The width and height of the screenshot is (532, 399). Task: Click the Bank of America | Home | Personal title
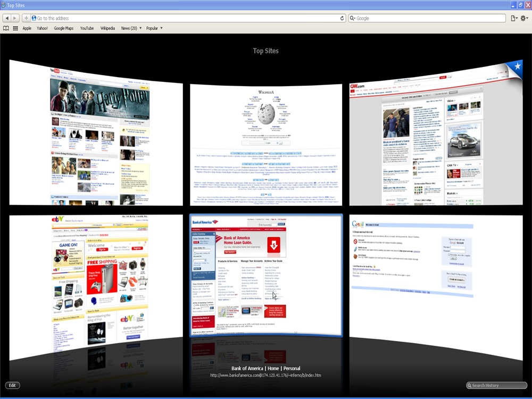point(265,369)
